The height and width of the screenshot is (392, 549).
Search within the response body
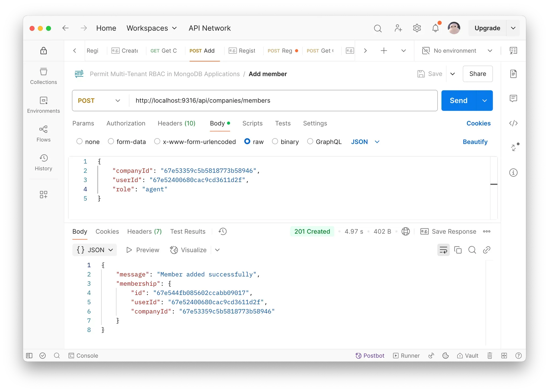pos(472,250)
